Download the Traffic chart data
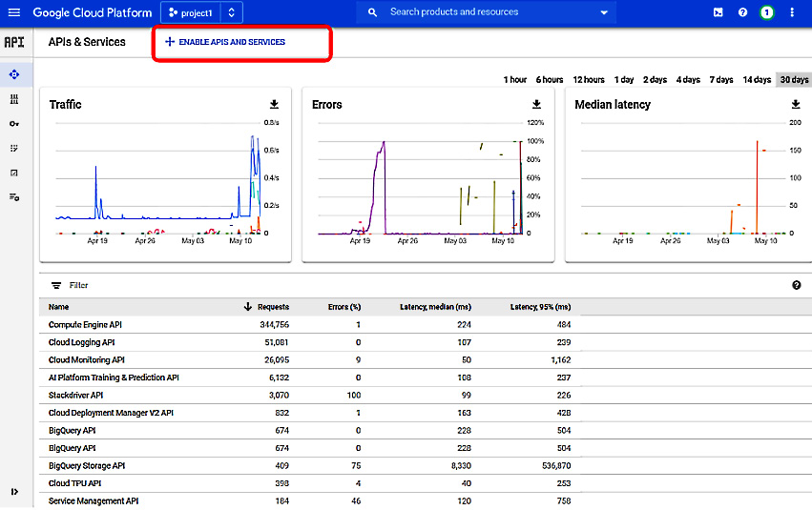The image size is (812, 510). [275, 105]
